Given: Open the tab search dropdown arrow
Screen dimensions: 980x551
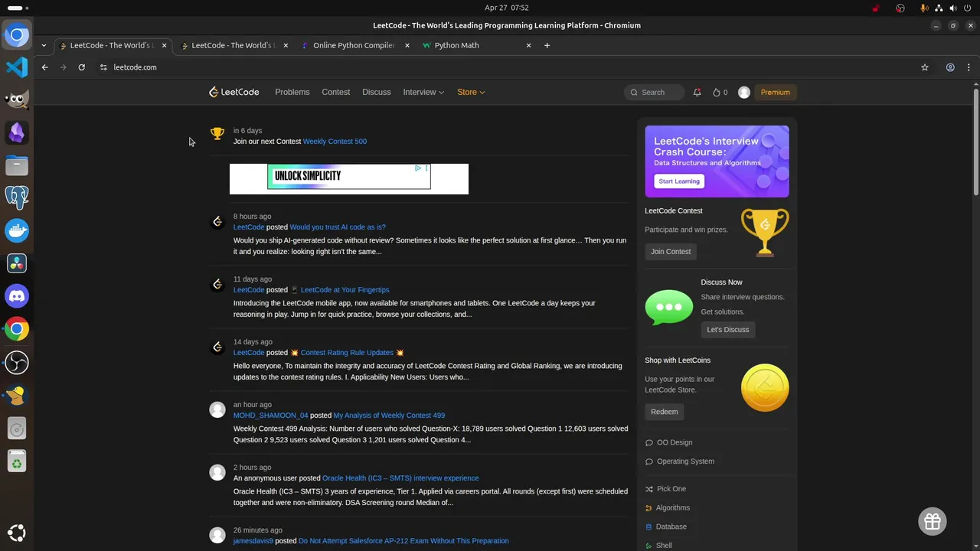Looking at the screenshot, I should pos(44,45).
